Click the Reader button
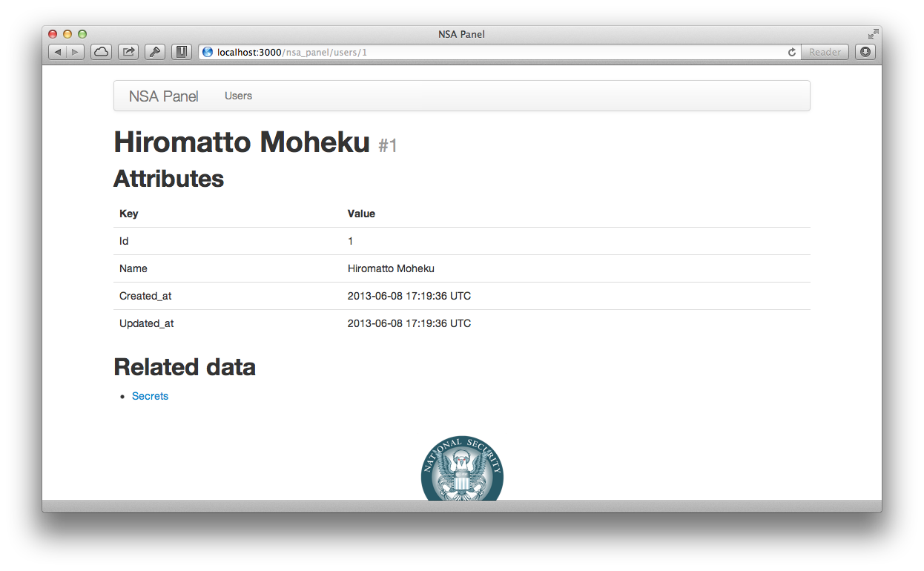924x571 pixels. 825,52
